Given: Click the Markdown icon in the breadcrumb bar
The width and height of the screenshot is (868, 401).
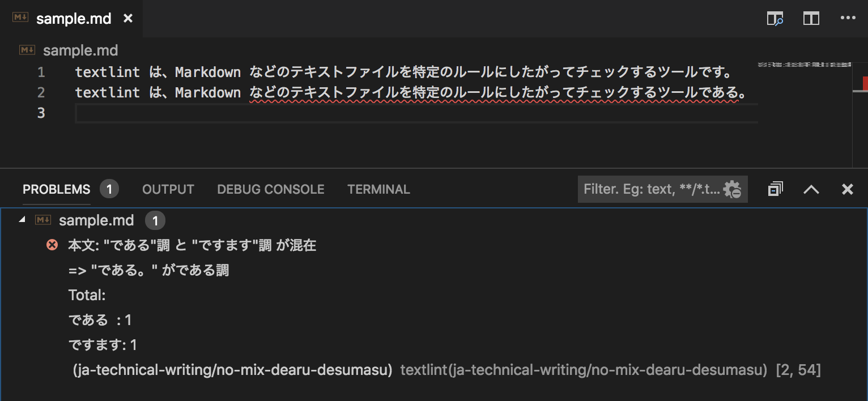Looking at the screenshot, I should (27, 50).
